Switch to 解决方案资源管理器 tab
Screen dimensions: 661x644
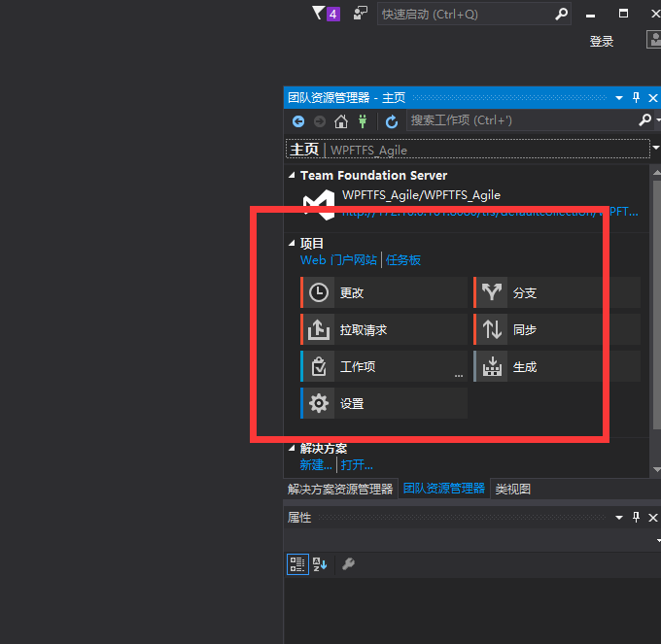340,489
